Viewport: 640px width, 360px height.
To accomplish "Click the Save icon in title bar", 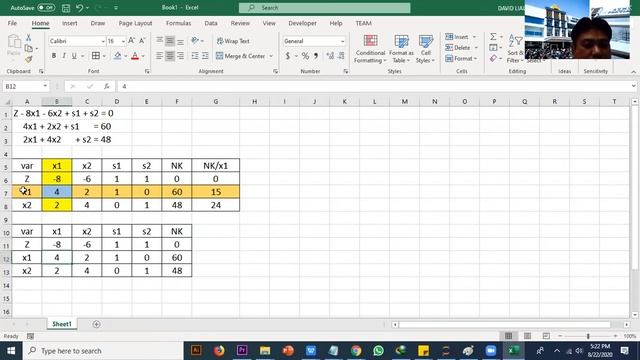I will (x=66, y=8).
